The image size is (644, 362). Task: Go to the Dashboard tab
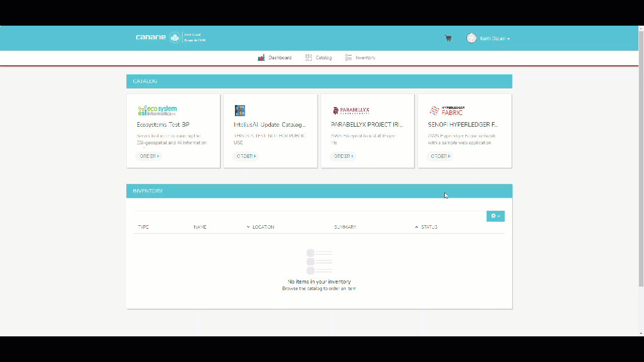click(275, 58)
